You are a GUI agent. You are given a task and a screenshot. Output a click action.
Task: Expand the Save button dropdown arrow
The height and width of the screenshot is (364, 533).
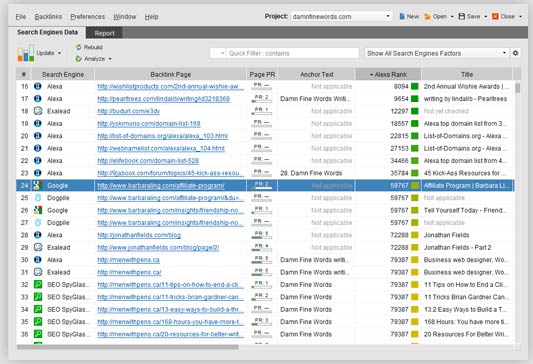pos(485,17)
